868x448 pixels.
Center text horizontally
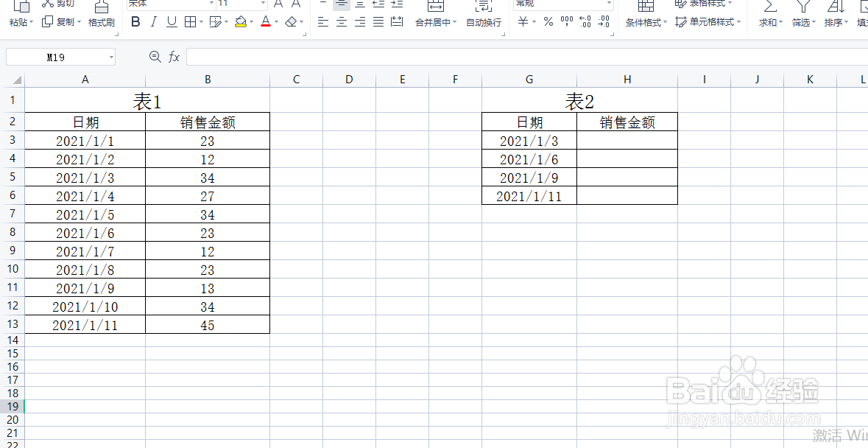342,22
